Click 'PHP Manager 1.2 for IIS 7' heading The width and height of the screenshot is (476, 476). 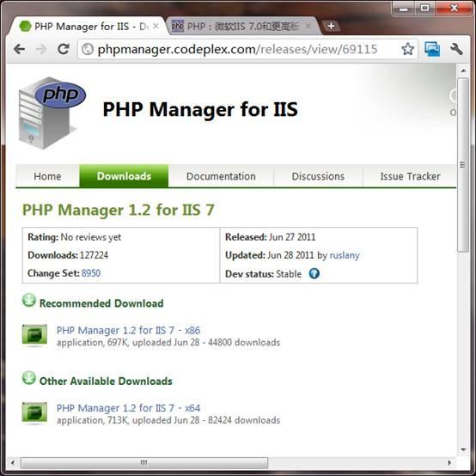[119, 210]
